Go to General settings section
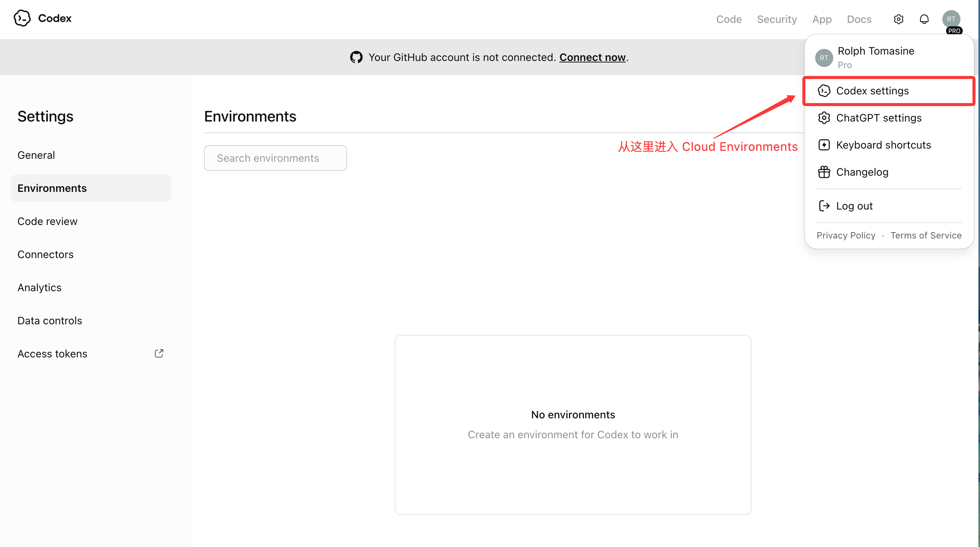Viewport: 980px width, 547px height. pyautogui.click(x=91, y=155)
